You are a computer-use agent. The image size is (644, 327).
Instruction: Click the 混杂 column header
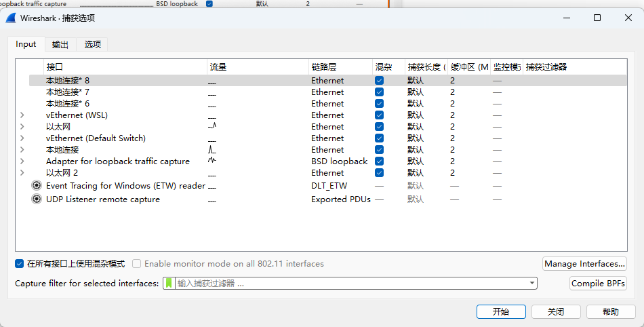tap(388, 67)
